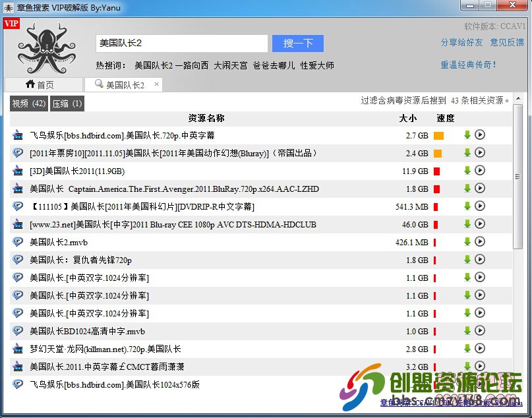The image size is (532, 418).
Task: Click download arrow for 飞鸟娱乐 720p.中英字幕 row
Action: tap(467, 135)
